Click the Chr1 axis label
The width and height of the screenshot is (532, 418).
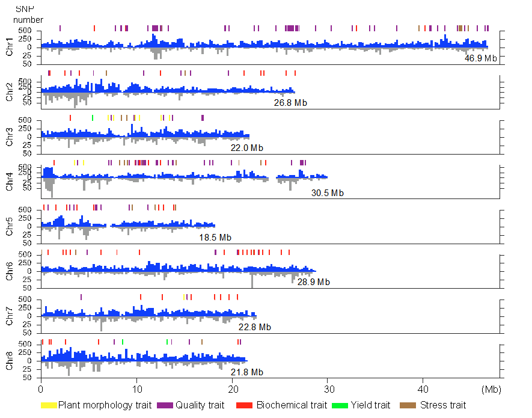10,46
